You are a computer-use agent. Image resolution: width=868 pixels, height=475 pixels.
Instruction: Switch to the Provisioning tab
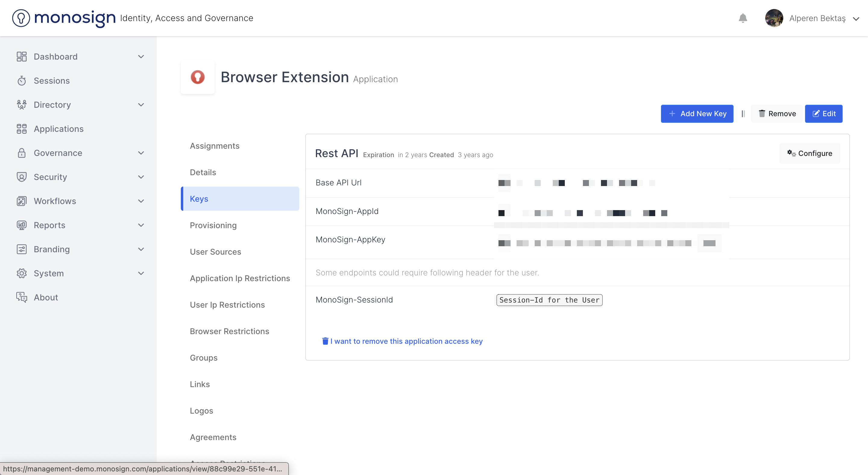(x=213, y=225)
